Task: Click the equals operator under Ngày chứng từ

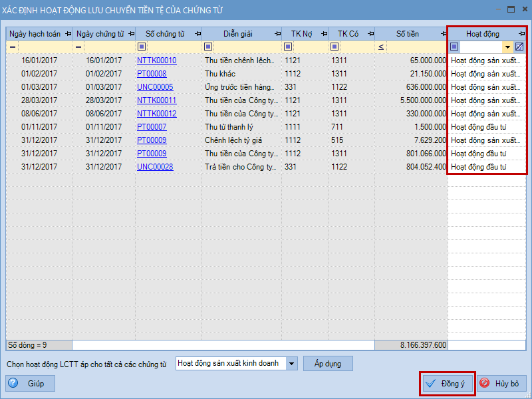Action: 78,47
